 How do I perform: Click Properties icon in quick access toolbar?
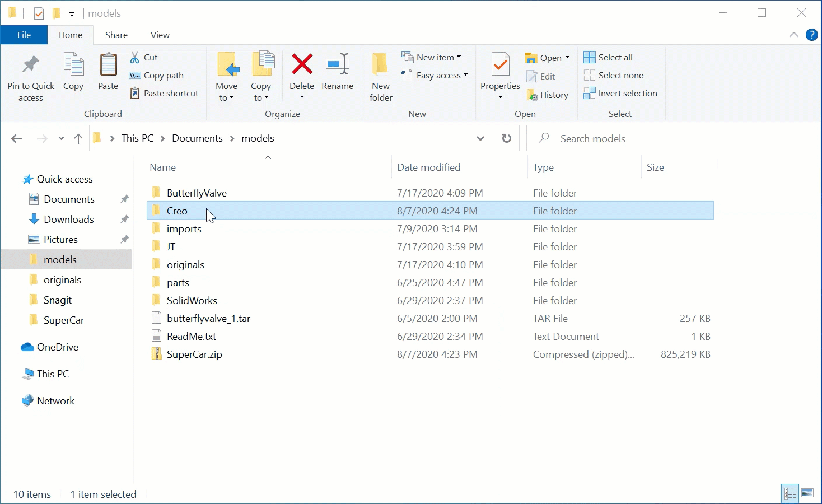point(39,13)
